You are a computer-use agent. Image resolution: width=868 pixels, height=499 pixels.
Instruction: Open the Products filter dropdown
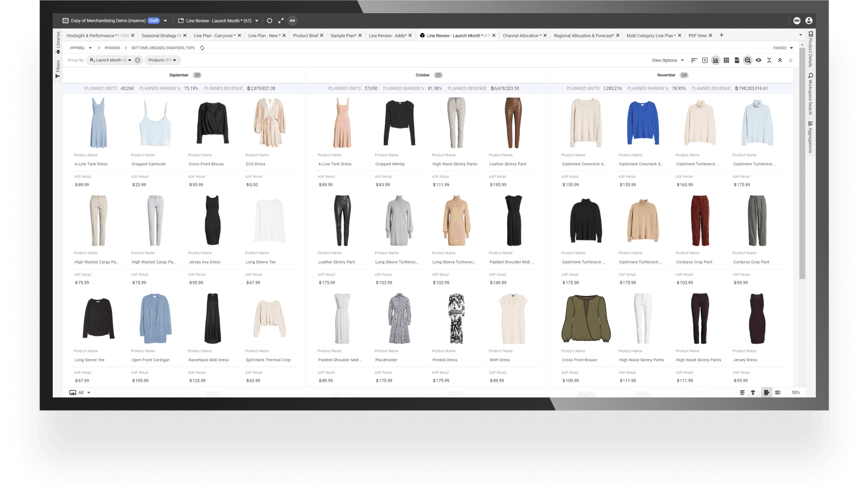tap(162, 60)
